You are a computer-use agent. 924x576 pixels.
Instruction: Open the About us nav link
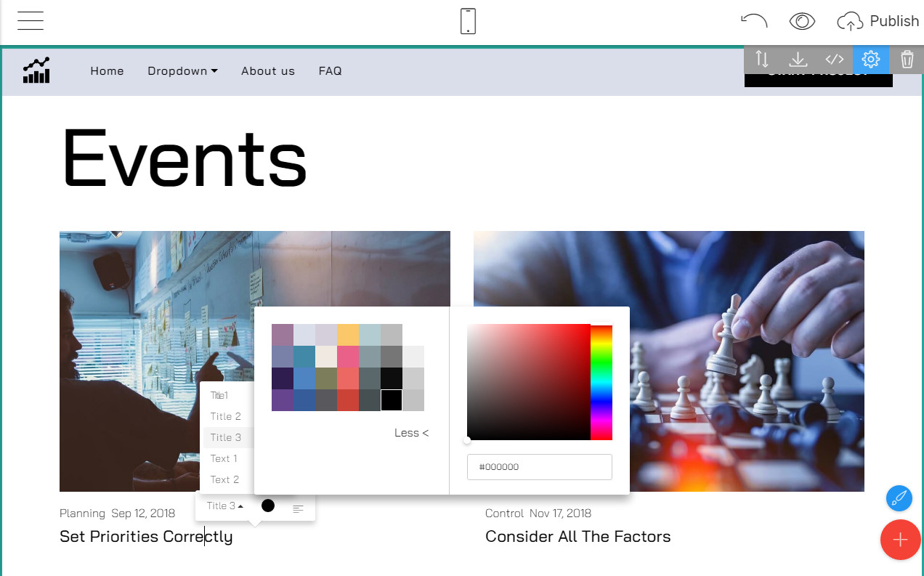pyautogui.click(x=268, y=70)
